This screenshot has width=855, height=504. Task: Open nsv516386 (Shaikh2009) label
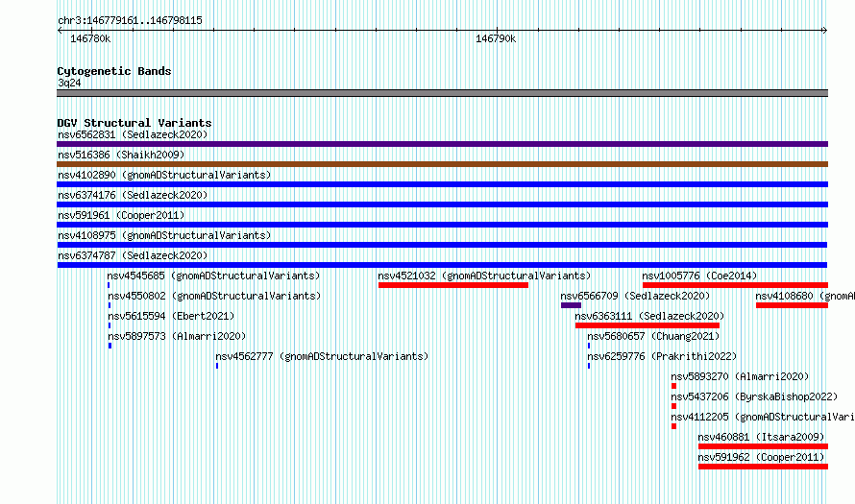[121, 155]
